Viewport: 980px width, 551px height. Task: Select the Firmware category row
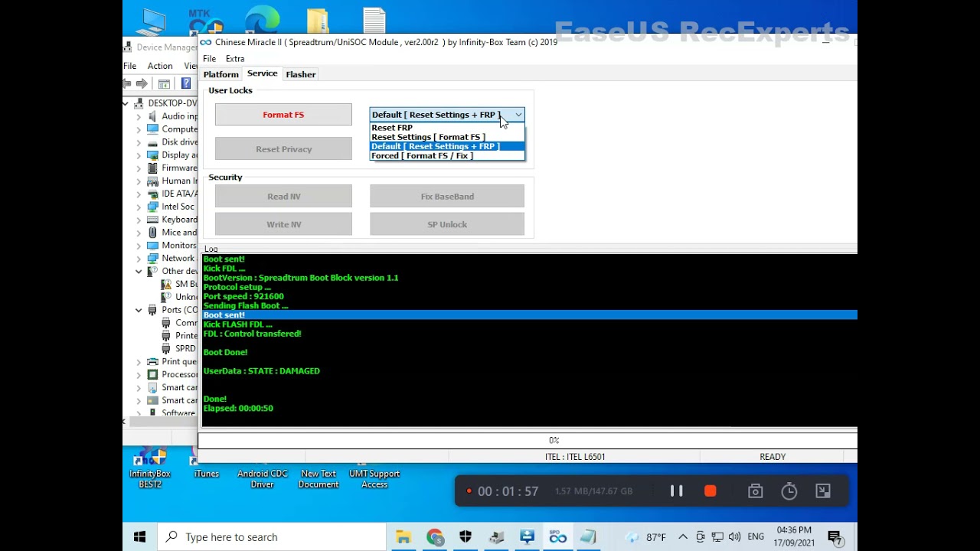pos(171,168)
